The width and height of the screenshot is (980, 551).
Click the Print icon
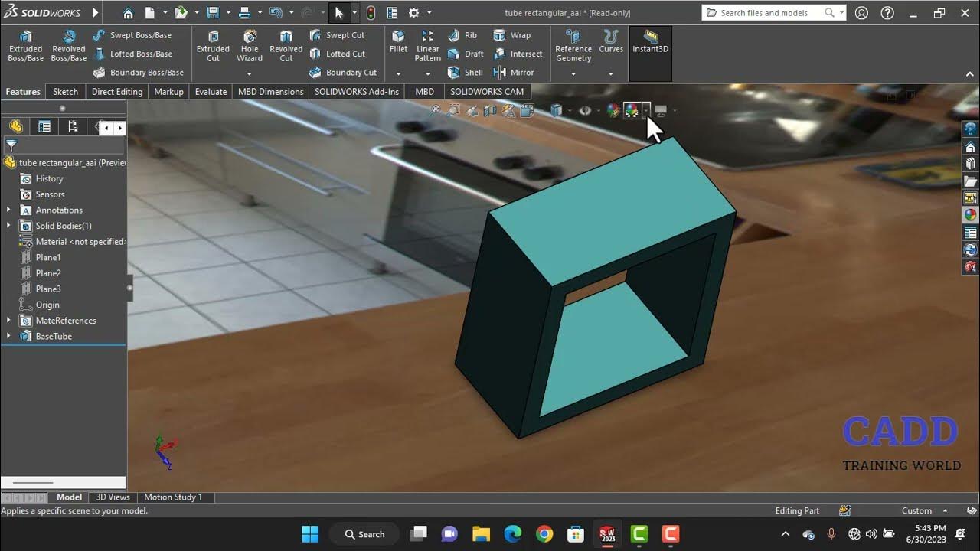244,13
